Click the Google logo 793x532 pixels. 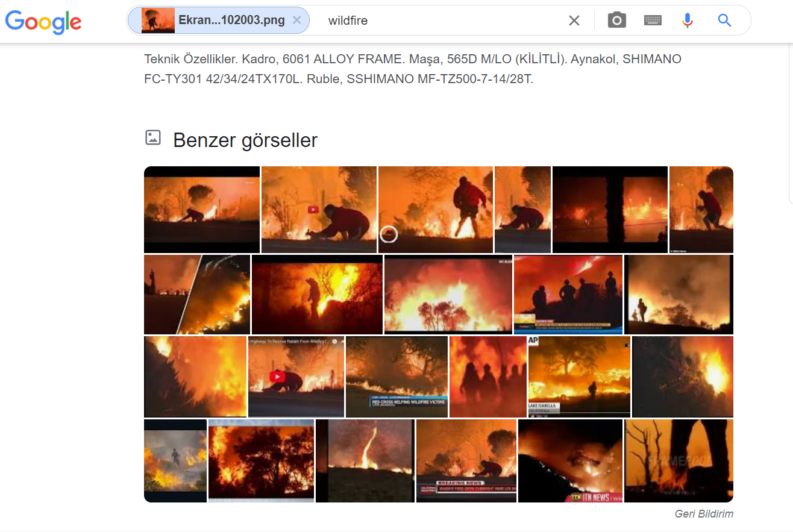click(x=43, y=21)
